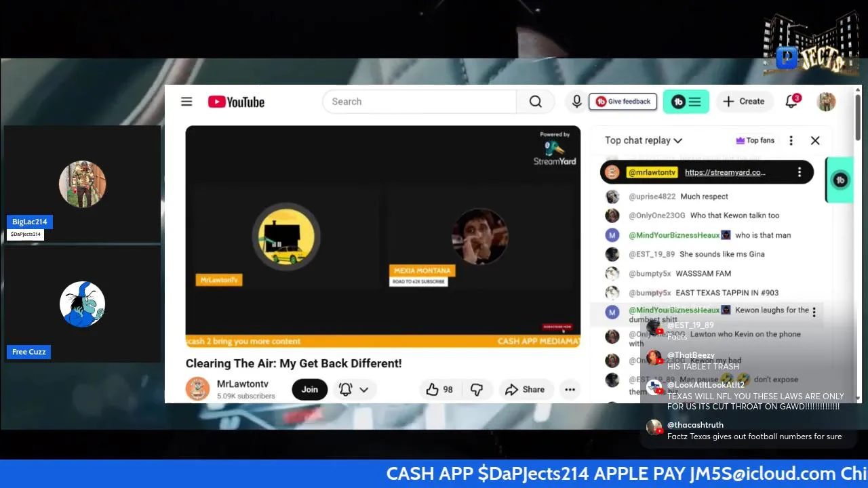Close the chat replay panel
868x488 pixels.
[815, 140]
